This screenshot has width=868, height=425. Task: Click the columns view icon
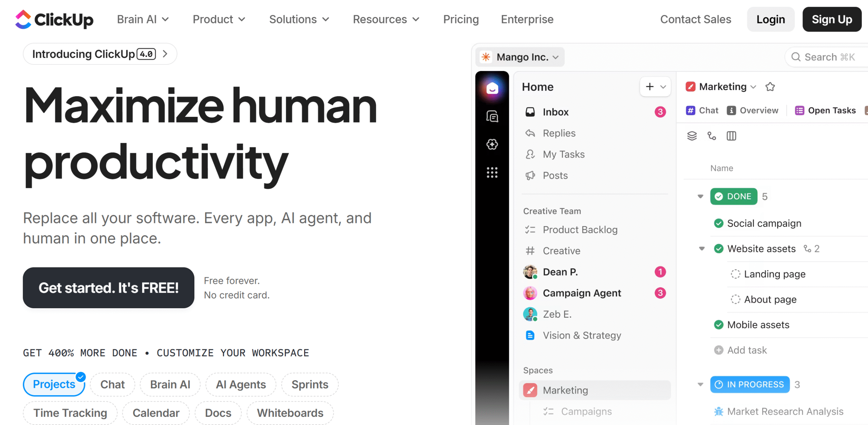731,136
